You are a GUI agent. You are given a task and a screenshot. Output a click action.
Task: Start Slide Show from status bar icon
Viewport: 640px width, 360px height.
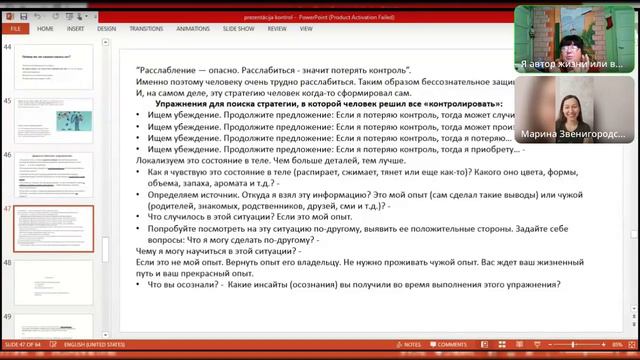pos(537,344)
